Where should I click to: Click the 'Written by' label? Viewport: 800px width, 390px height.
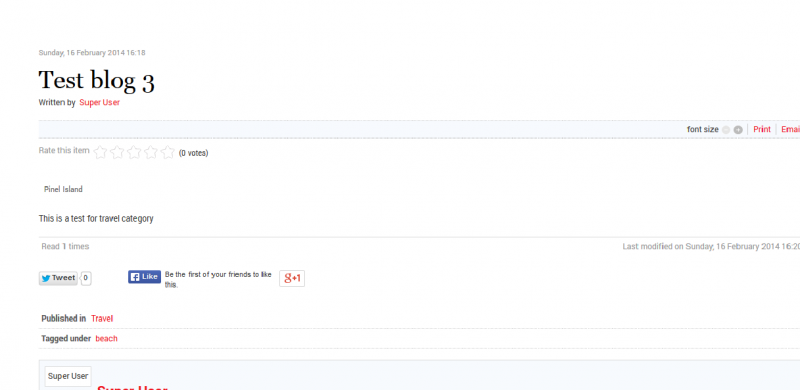(x=57, y=103)
